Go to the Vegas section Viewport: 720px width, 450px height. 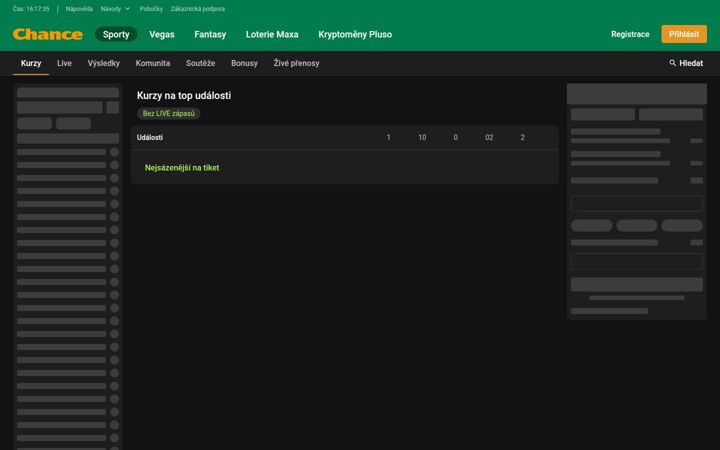point(162,34)
